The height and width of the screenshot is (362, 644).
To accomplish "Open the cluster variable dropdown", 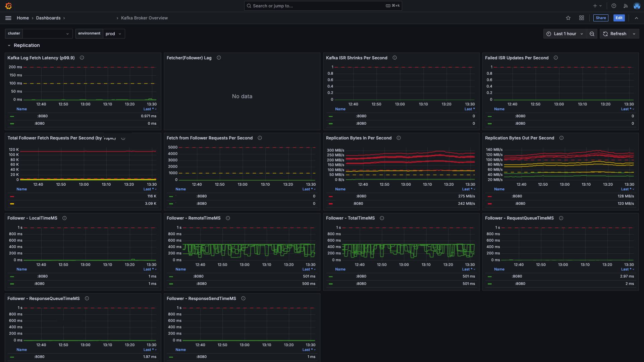I will pos(48,34).
